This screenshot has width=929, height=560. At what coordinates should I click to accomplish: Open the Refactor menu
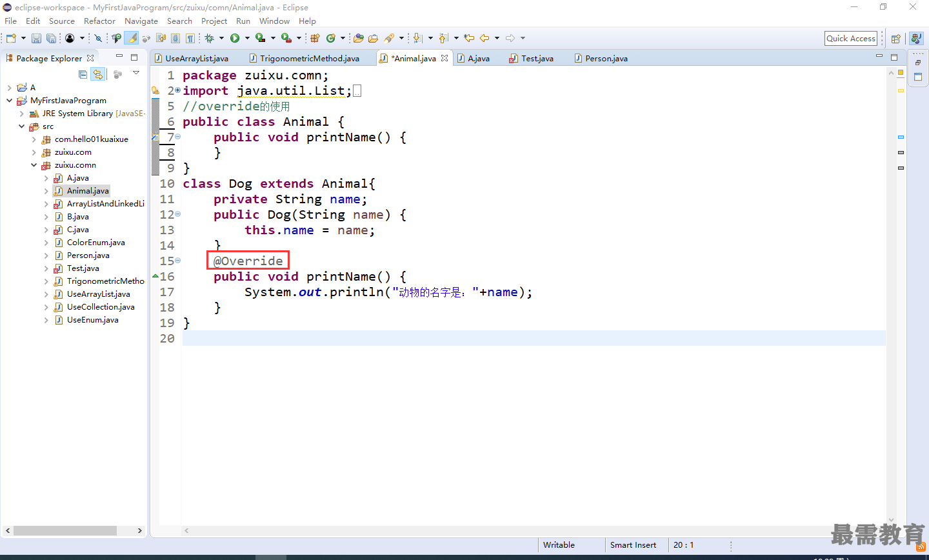99,21
